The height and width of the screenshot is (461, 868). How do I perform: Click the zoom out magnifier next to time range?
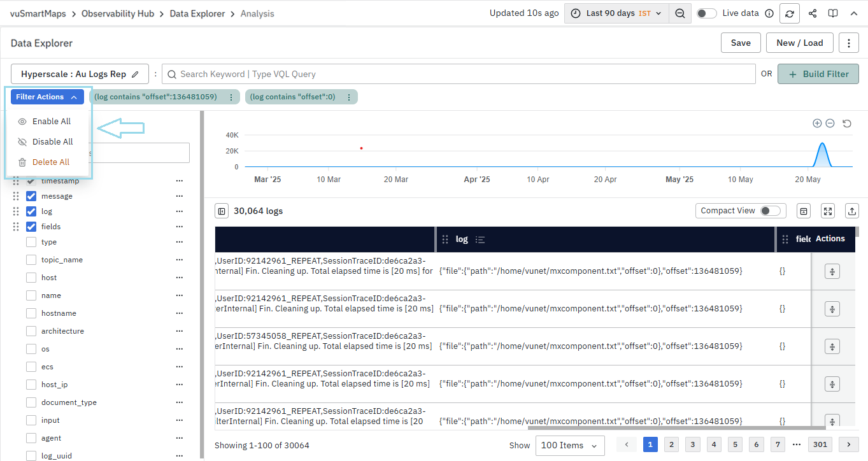[x=680, y=13]
